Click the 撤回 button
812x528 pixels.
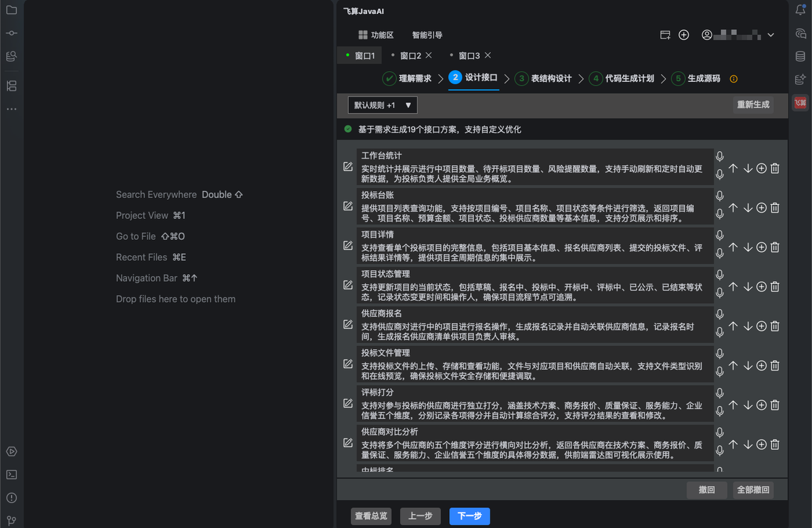tap(707, 490)
